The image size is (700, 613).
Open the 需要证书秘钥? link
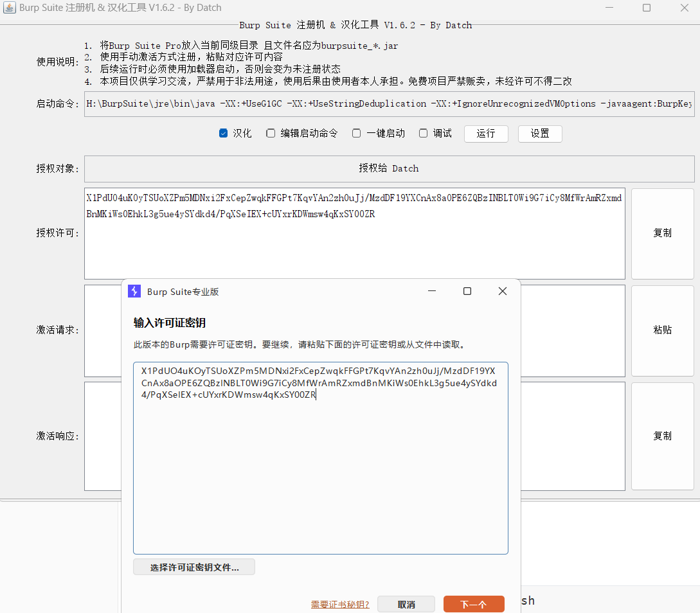[x=340, y=605]
